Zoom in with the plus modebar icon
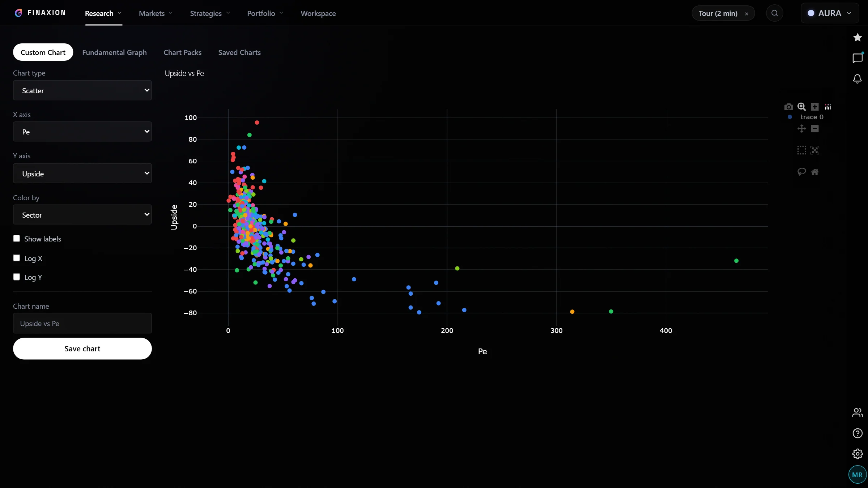 pyautogui.click(x=814, y=107)
